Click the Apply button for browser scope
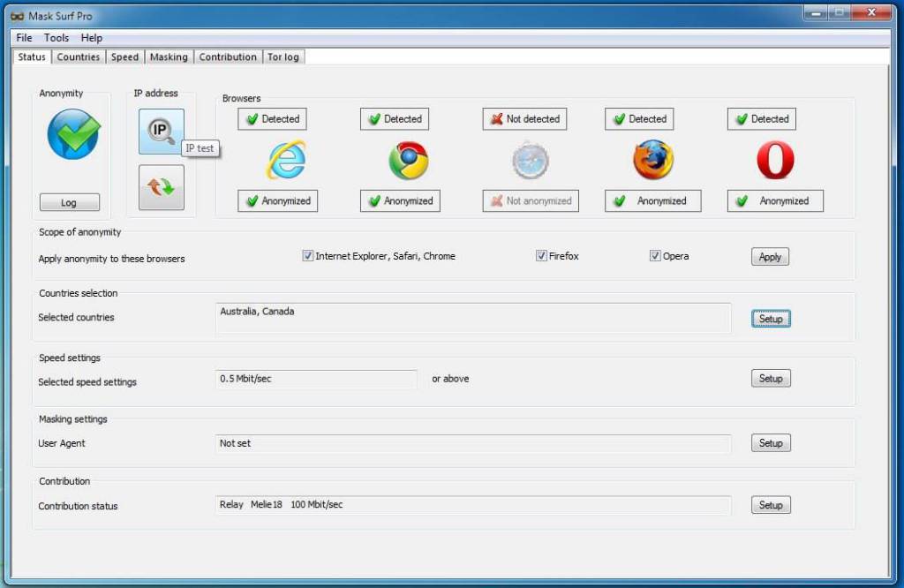 click(x=770, y=257)
